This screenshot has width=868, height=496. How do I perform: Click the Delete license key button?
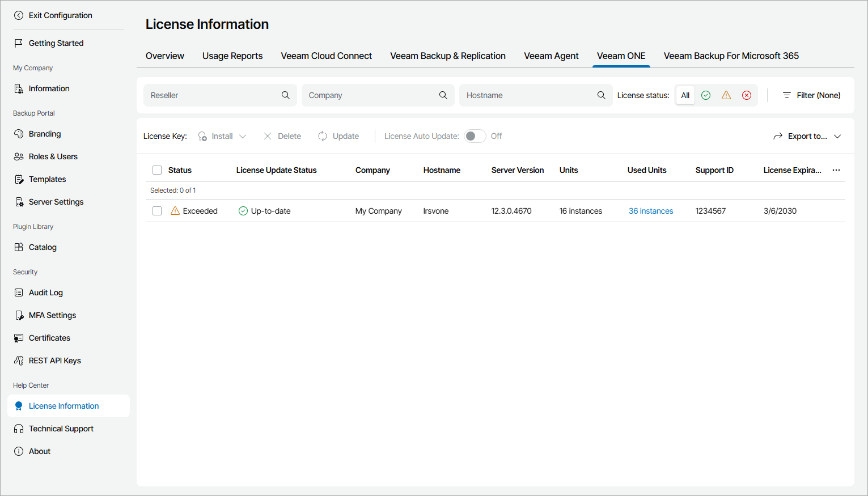282,136
